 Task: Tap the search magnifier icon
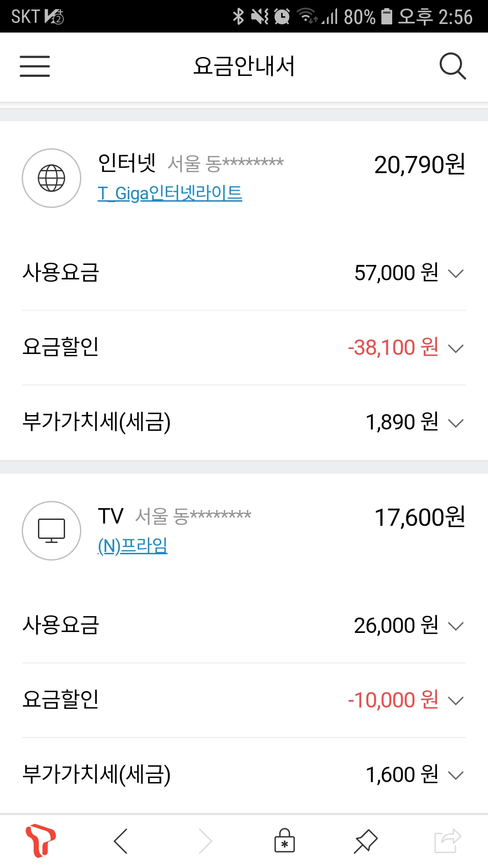(452, 66)
